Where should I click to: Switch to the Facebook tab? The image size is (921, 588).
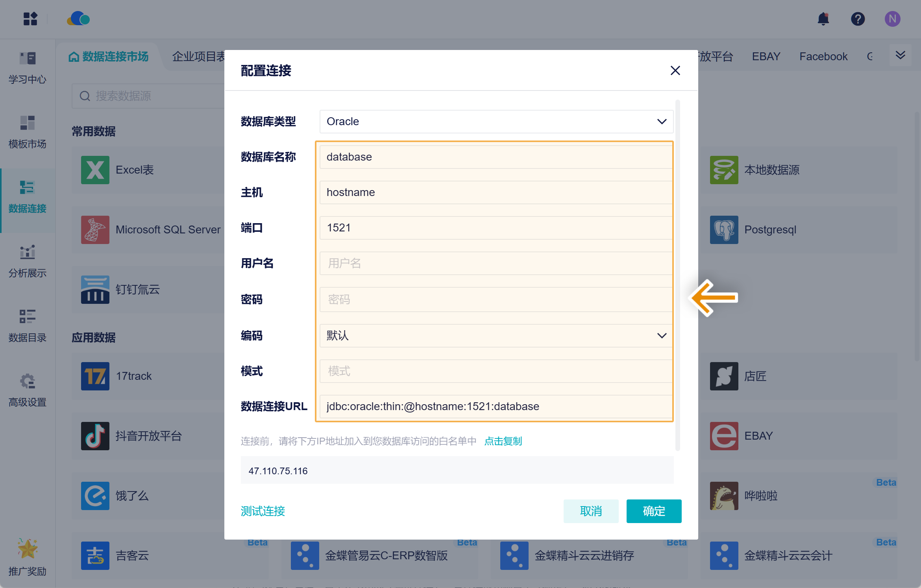point(823,57)
